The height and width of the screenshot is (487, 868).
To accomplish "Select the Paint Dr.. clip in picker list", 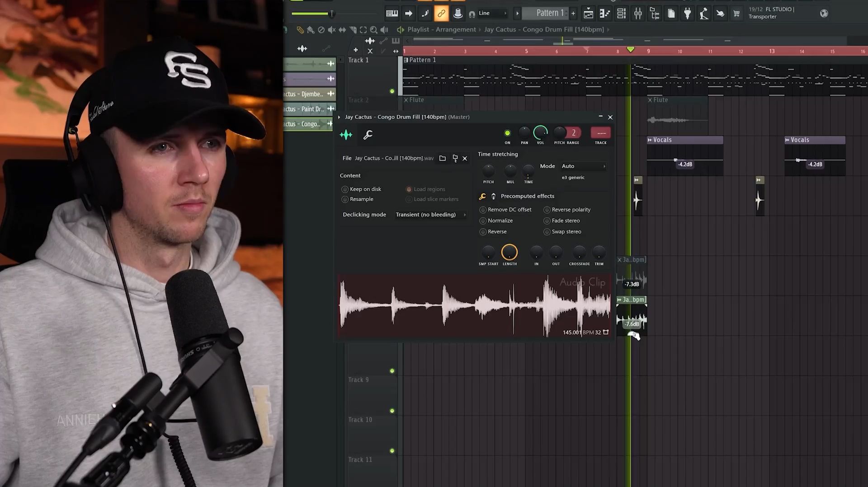I will (309, 109).
